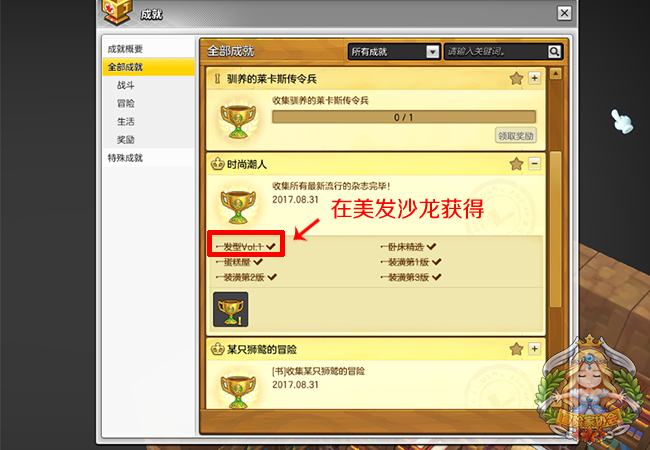Click the 时尚潮人 gold trophy icon

pos(238,206)
